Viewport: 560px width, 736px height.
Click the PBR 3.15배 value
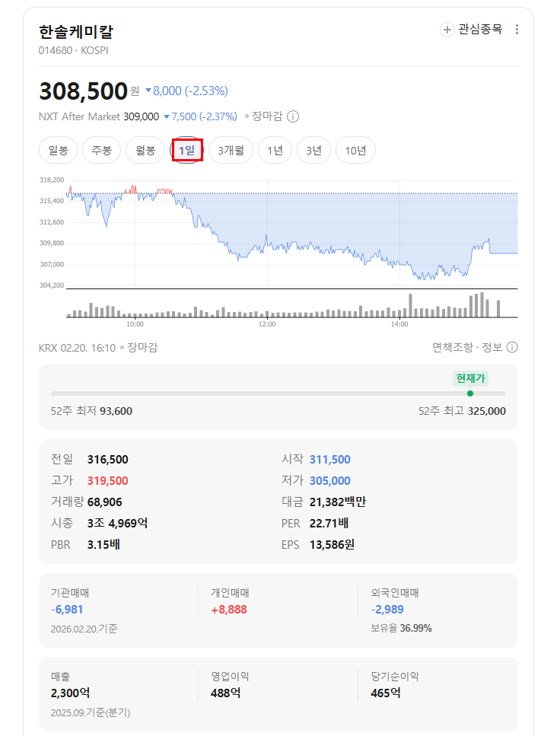[103, 545]
